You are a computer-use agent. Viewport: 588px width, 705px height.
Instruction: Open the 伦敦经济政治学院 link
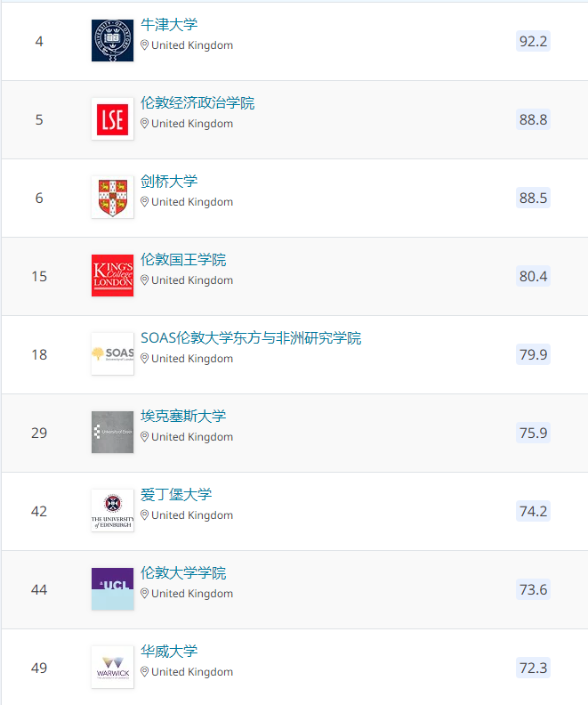[197, 103]
